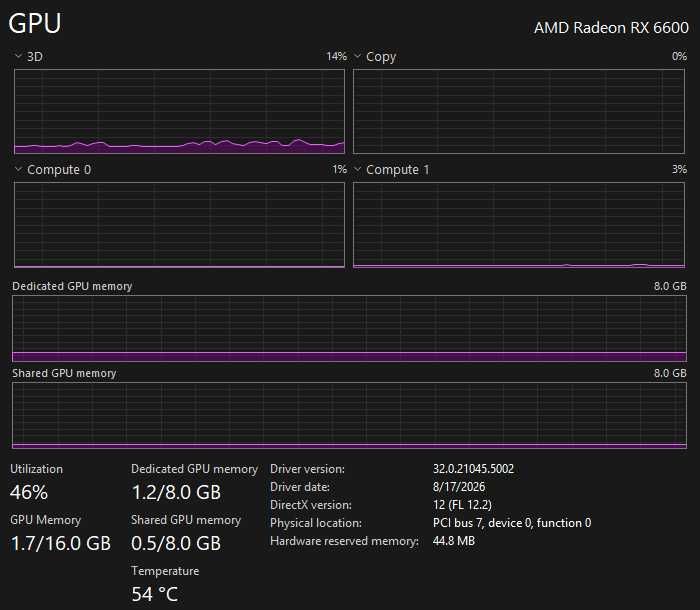Screen dimensions: 700x610
Task: Click the Shared GPU memory graph title
Action: point(64,373)
